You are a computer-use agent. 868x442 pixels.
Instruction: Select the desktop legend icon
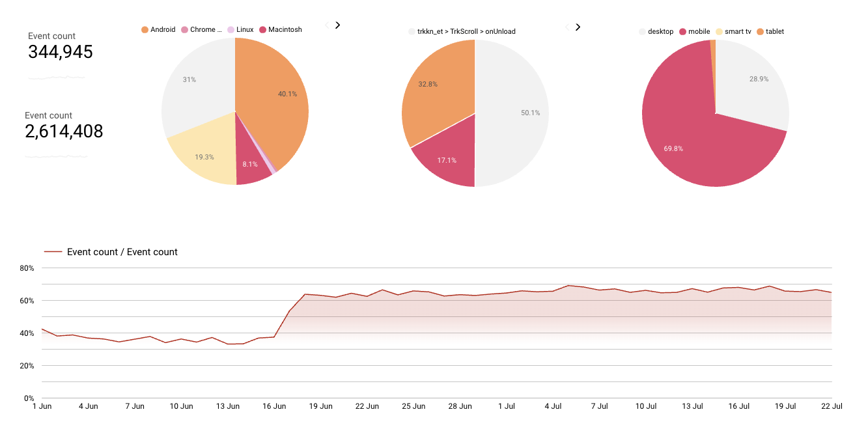(x=642, y=31)
